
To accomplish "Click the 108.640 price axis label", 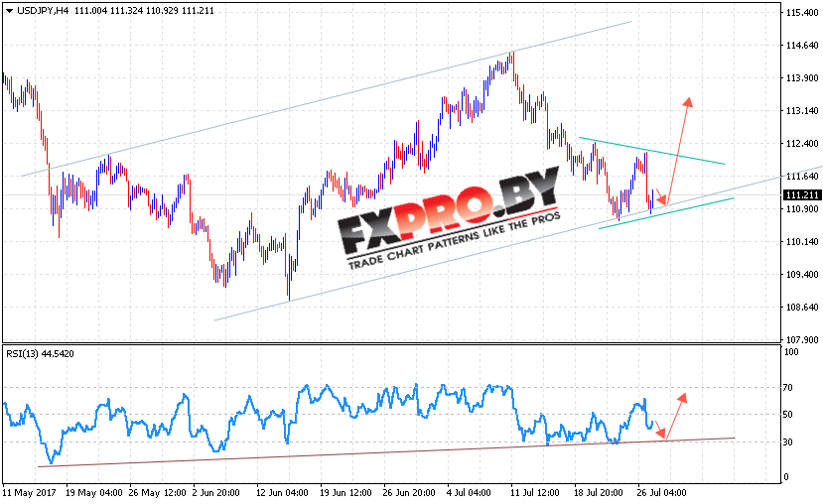I will [801, 308].
